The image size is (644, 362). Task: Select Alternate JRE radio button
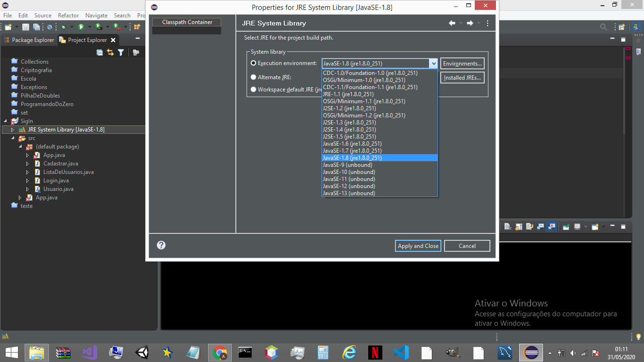(254, 77)
